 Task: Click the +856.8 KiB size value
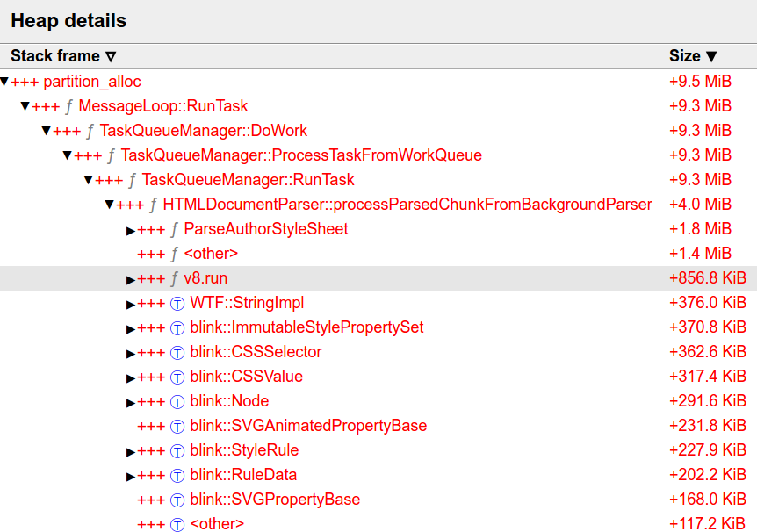[x=707, y=278]
